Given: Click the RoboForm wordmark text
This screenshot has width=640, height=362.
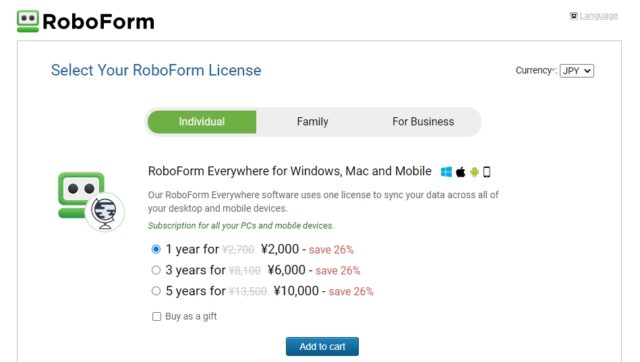Looking at the screenshot, I should [98, 22].
